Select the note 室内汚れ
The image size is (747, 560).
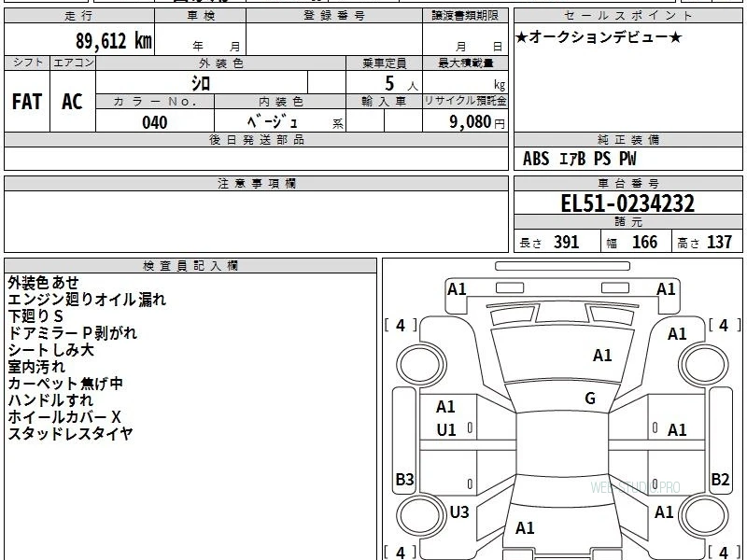[x=36, y=367]
